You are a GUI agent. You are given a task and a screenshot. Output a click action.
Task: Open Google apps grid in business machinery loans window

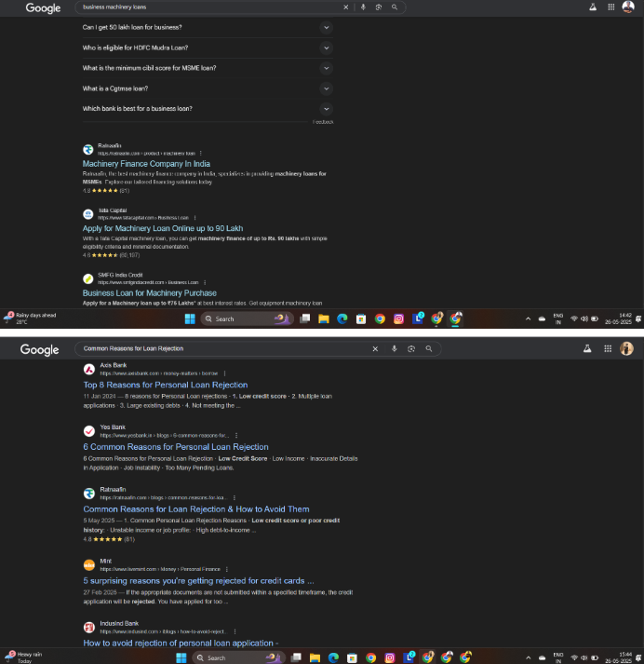pyautogui.click(x=611, y=7)
